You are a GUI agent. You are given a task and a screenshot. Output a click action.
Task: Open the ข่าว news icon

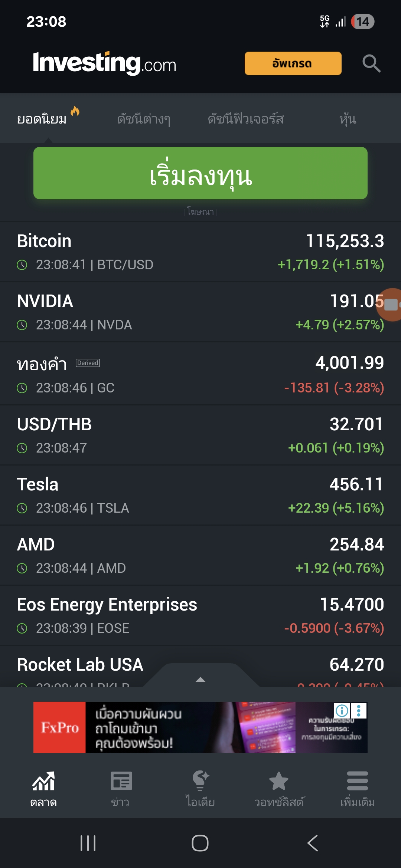coord(121,781)
